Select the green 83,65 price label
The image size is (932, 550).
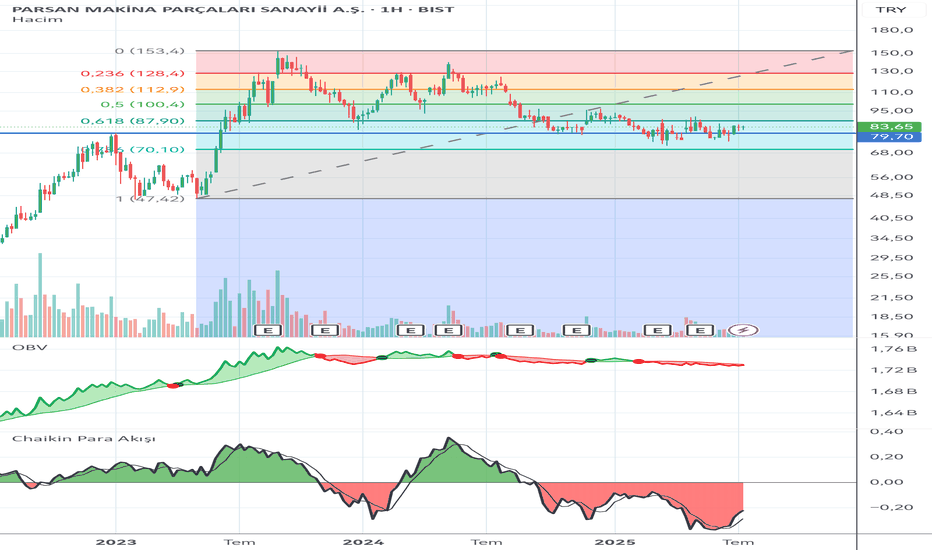coord(892,127)
